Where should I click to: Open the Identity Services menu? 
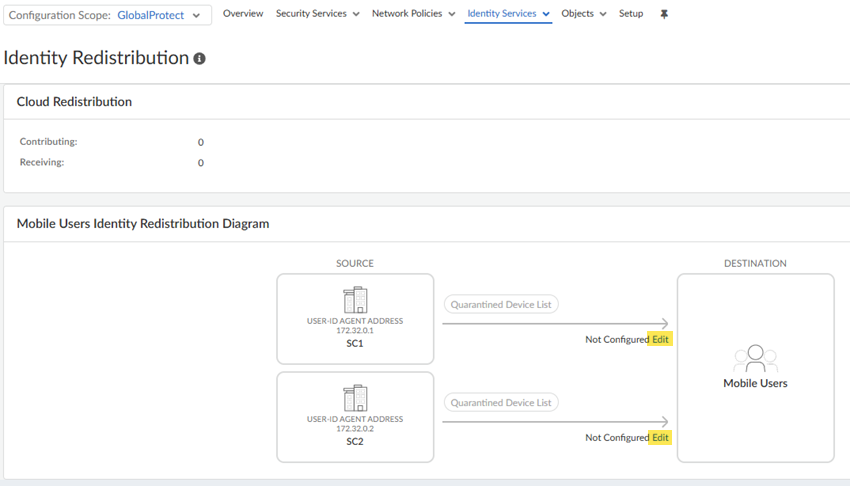coord(508,14)
